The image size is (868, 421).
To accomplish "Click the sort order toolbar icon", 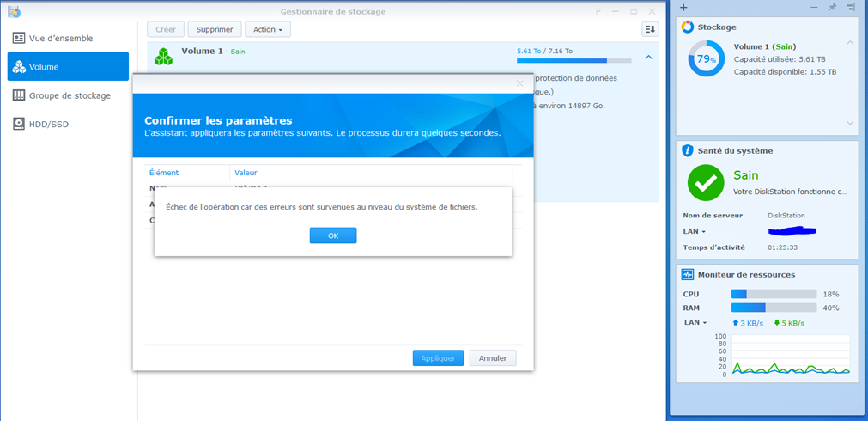I will (x=650, y=29).
